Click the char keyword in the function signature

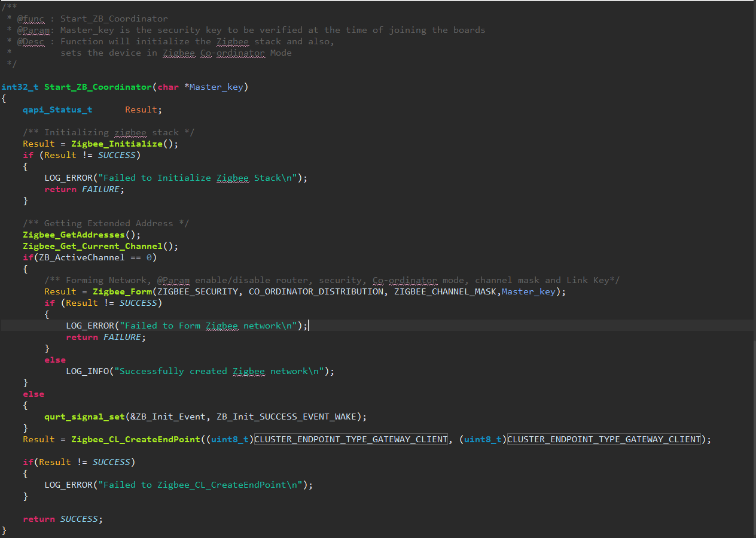[168, 87]
